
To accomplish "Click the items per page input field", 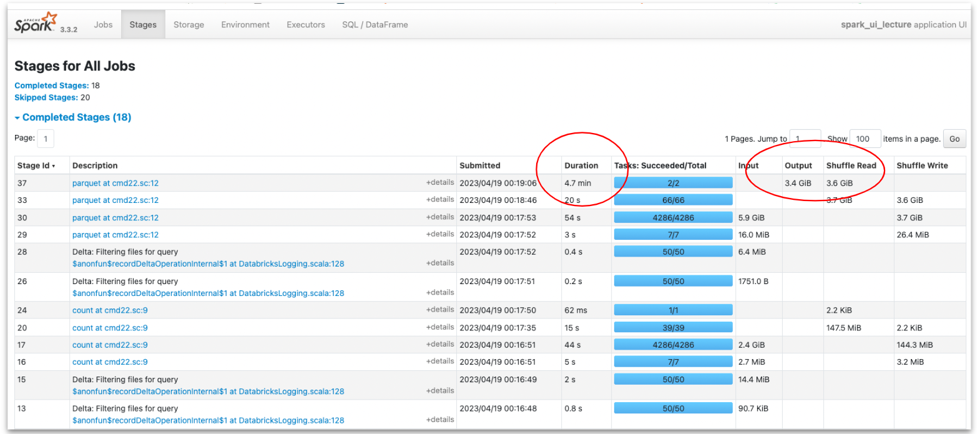I will (x=865, y=139).
